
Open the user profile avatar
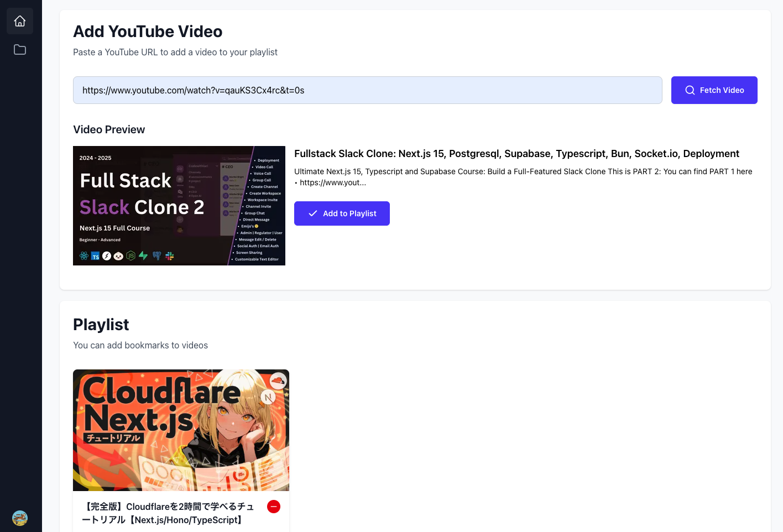coord(20,518)
